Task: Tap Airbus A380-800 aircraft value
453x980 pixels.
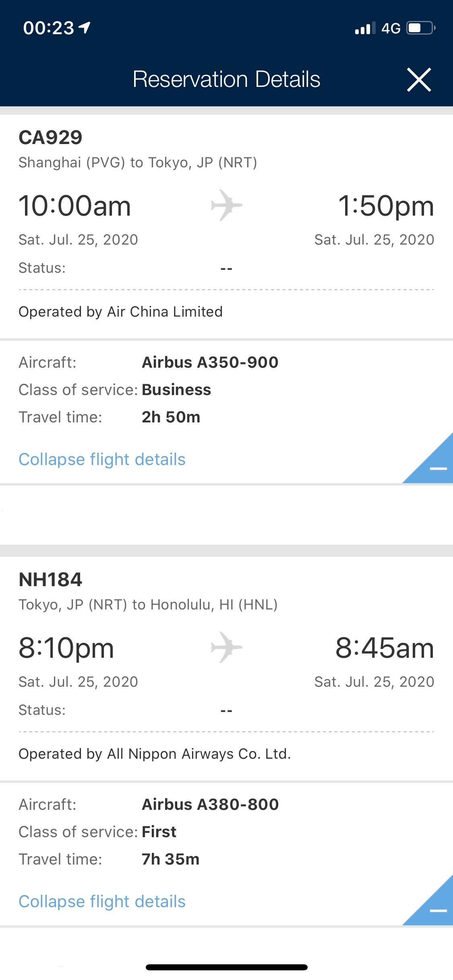Action: (210, 805)
